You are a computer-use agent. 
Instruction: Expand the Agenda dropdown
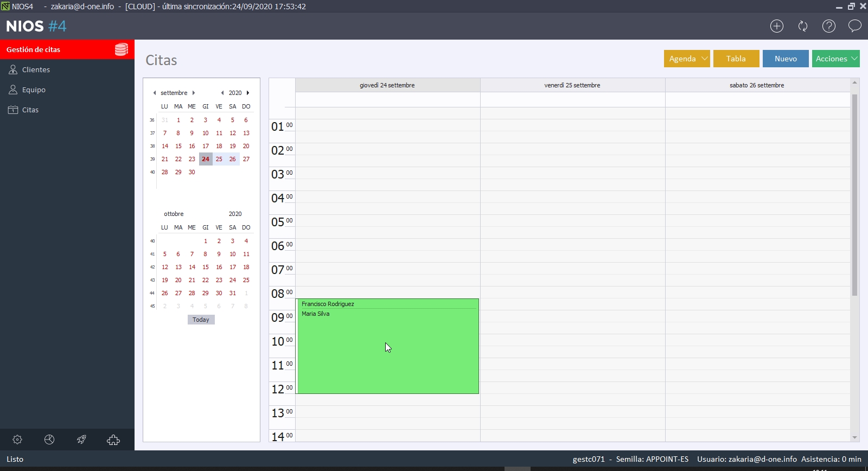click(687, 59)
